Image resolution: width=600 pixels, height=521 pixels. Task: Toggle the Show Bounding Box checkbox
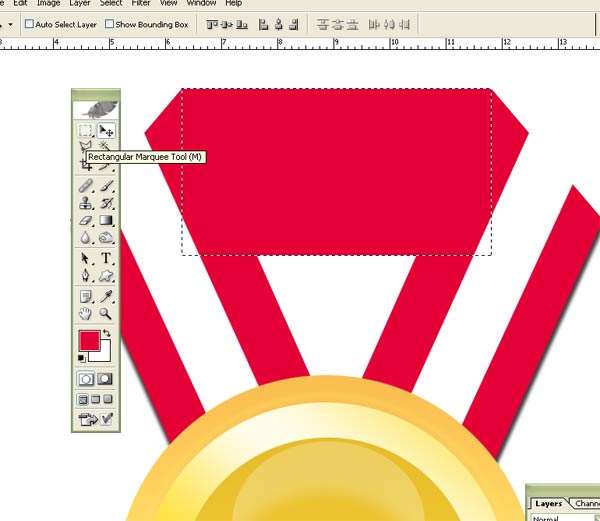click(x=110, y=24)
